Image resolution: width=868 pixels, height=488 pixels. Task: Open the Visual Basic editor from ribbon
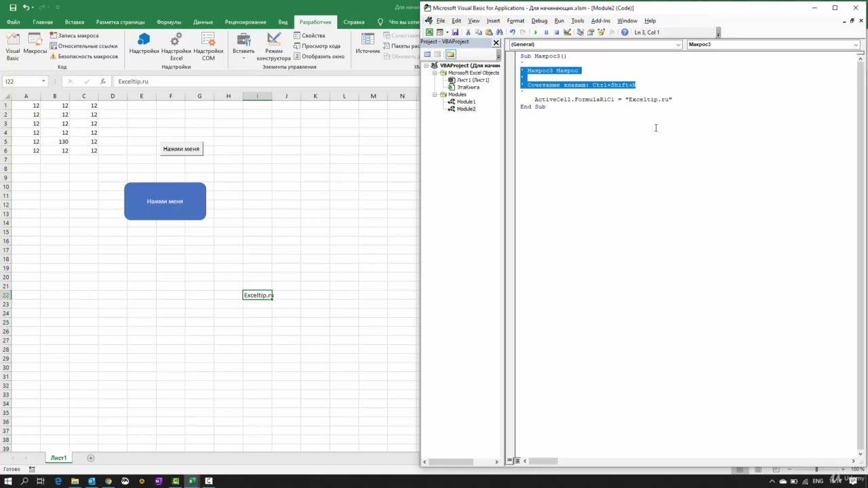pos(12,46)
